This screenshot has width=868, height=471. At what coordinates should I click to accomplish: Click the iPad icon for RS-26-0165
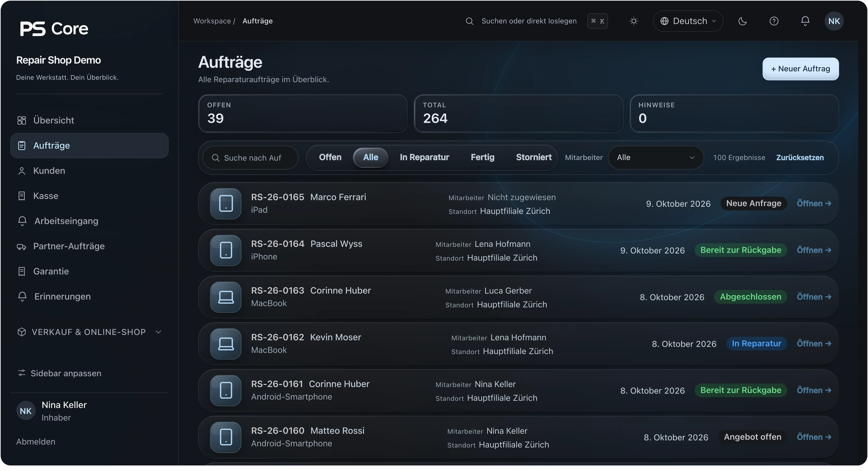pos(225,204)
